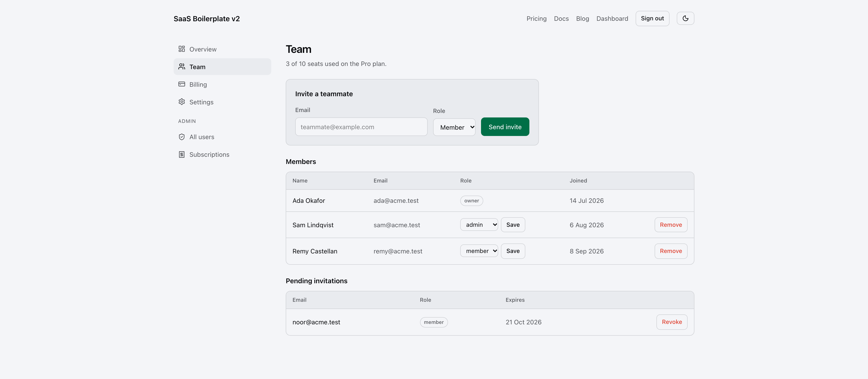Remove Remy Castellan from team
Screen dimensions: 868x379
(x=671, y=251)
